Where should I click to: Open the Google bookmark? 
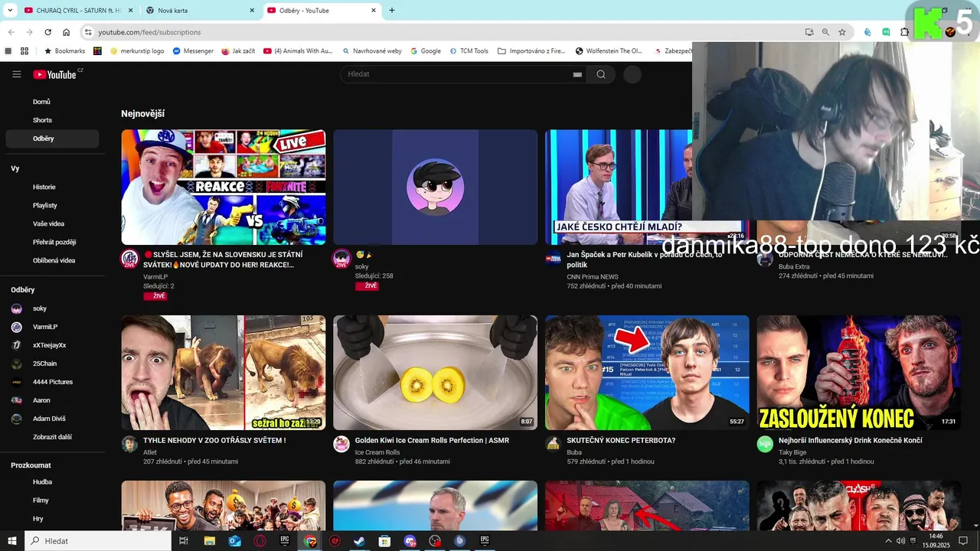(x=426, y=51)
